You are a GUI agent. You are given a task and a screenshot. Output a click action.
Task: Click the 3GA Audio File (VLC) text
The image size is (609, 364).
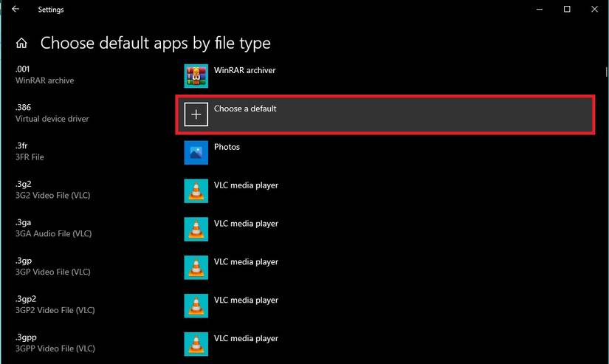coord(54,233)
